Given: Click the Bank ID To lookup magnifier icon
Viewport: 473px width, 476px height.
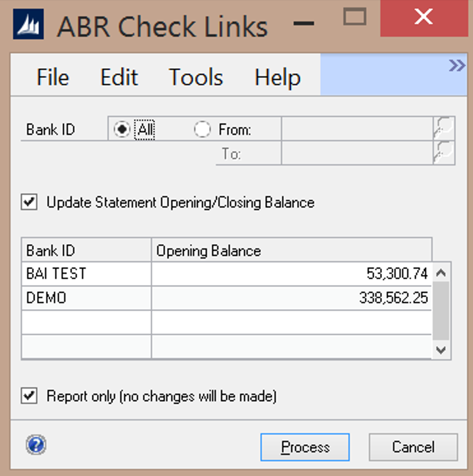Looking at the screenshot, I should 444,153.
